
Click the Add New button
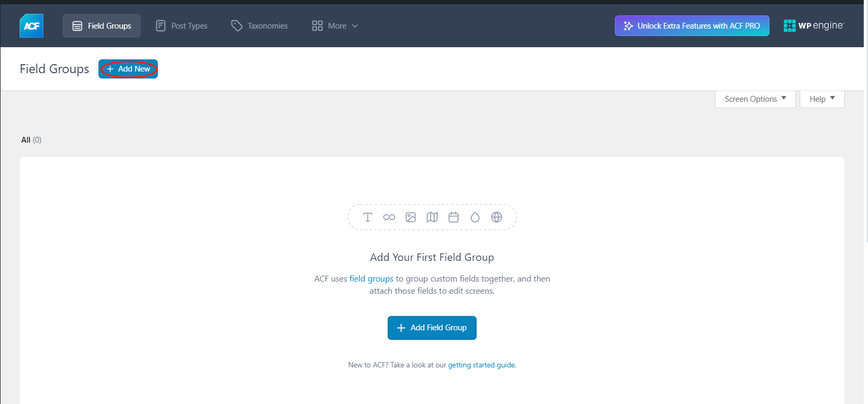tap(128, 69)
